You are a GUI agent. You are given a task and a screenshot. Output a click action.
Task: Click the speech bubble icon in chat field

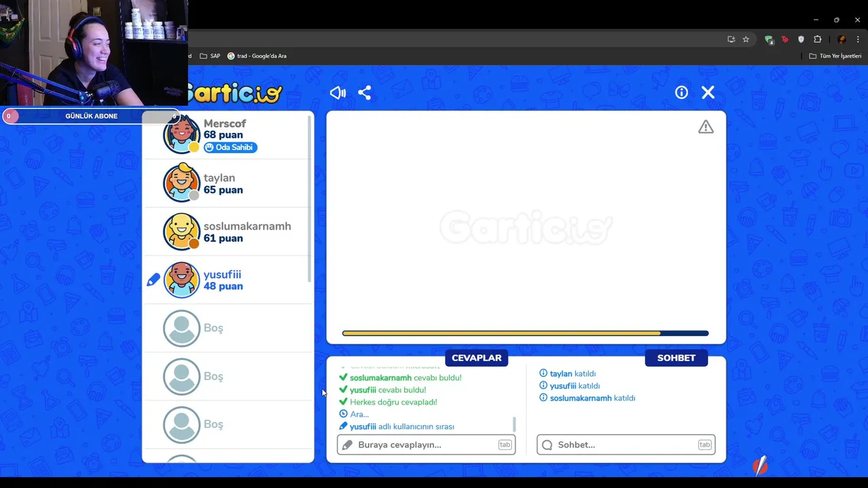click(x=547, y=445)
